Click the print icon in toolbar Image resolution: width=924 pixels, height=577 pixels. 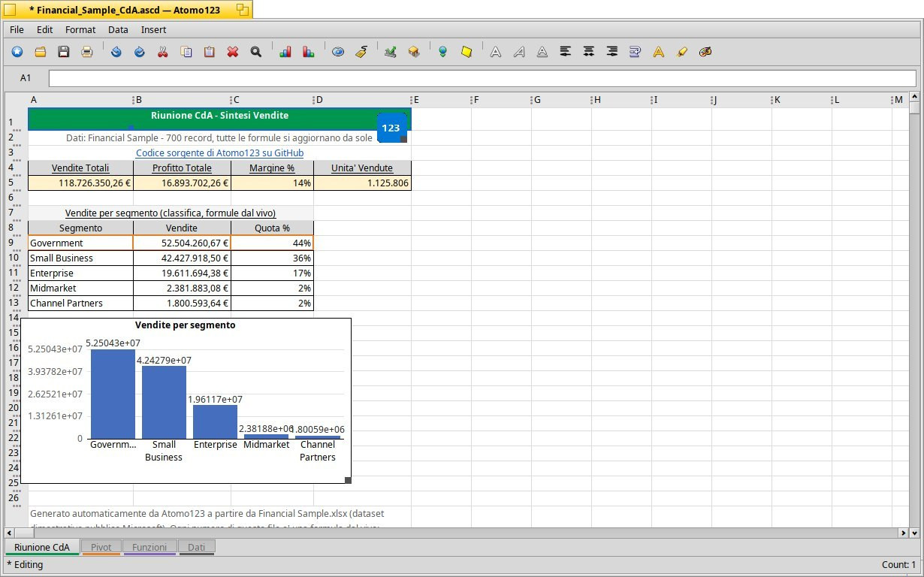(x=87, y=52)
